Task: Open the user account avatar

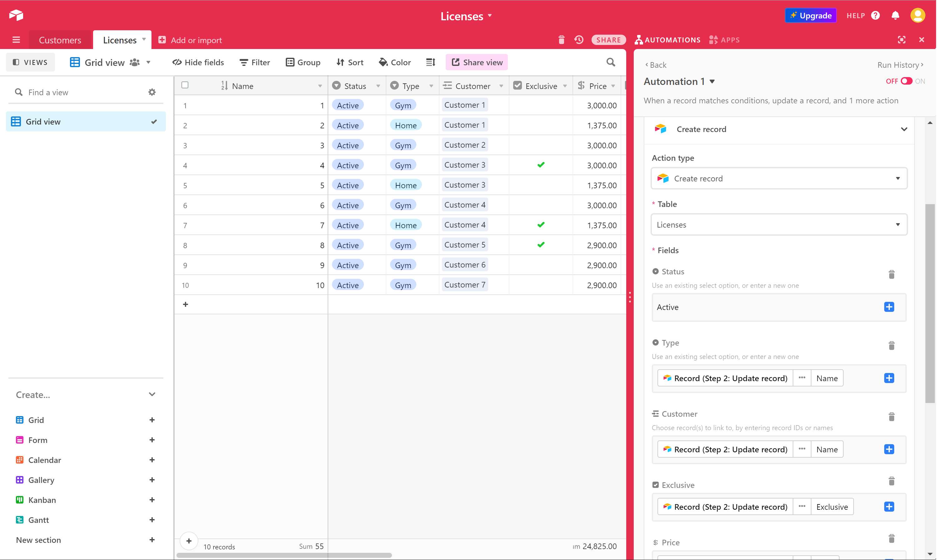Action: [918, 16]
